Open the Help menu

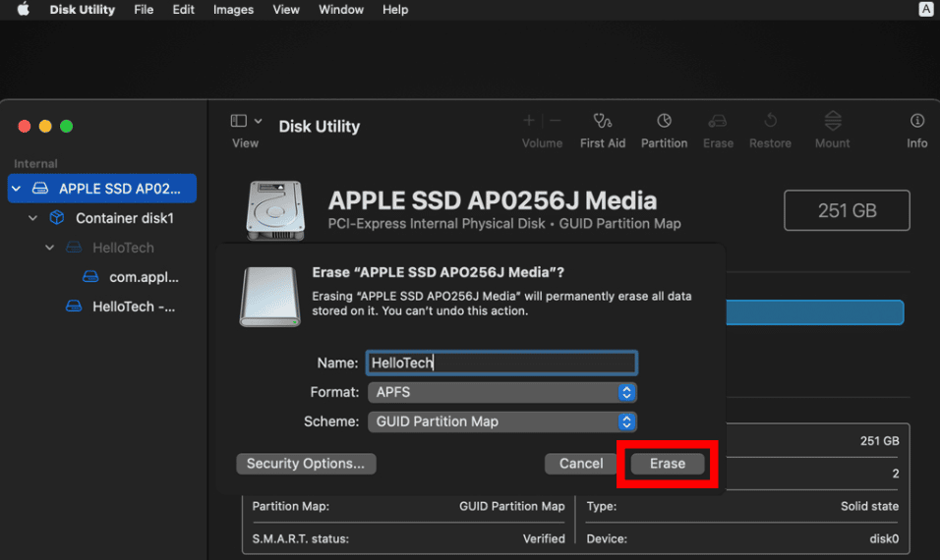click(395, 10)
